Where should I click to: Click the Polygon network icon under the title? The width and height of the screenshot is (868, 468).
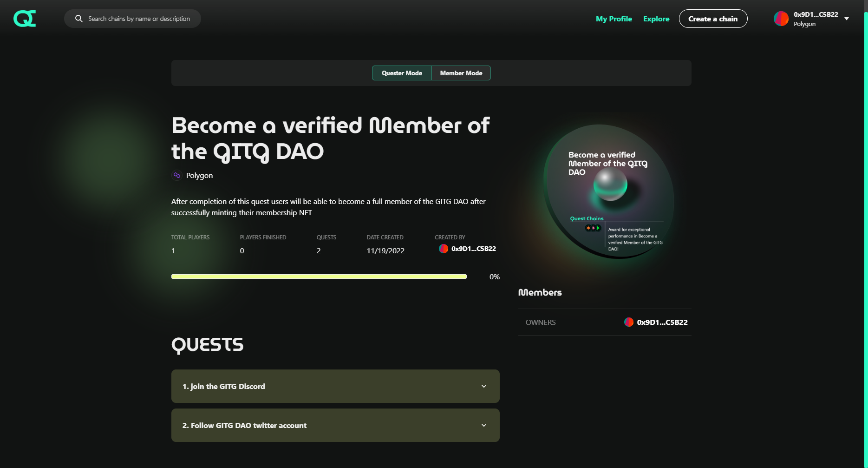[177, 175]
